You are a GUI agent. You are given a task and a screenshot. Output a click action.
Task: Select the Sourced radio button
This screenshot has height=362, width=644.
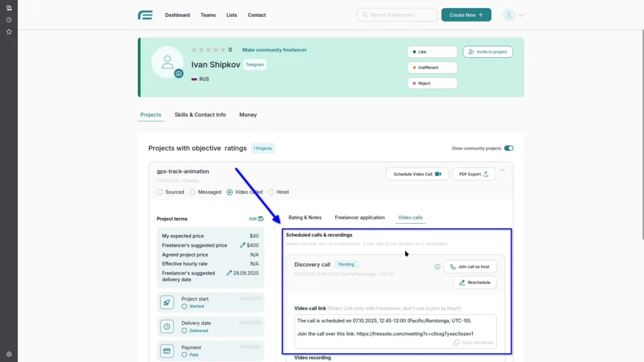[159, 192]
